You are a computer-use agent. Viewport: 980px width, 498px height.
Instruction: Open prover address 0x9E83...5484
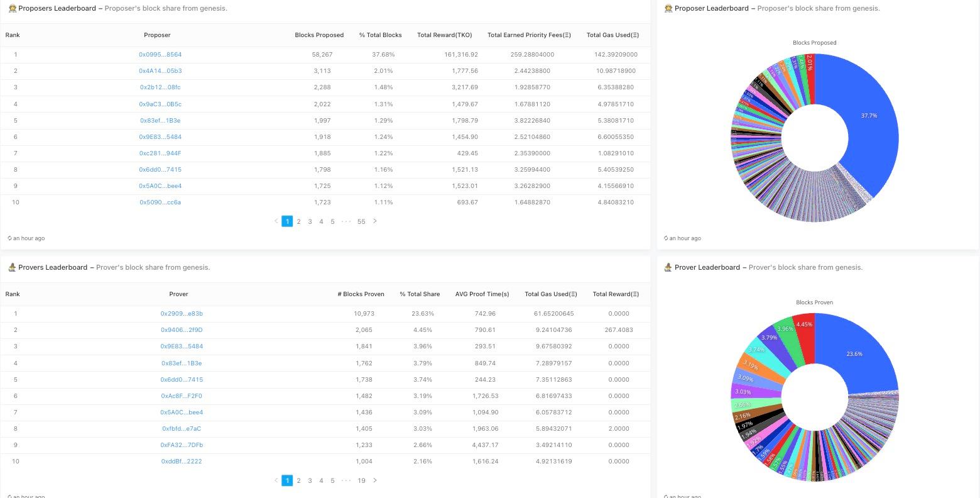tap(182, 346)
